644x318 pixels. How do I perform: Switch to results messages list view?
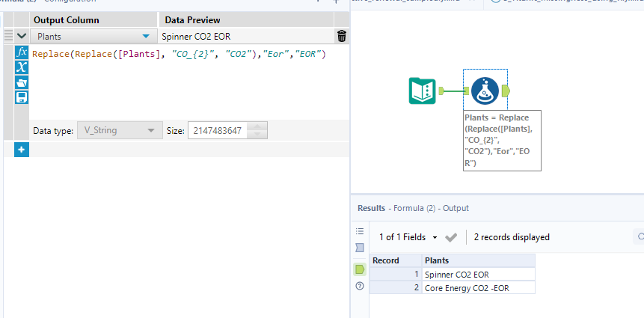click(x=360, y=231)
